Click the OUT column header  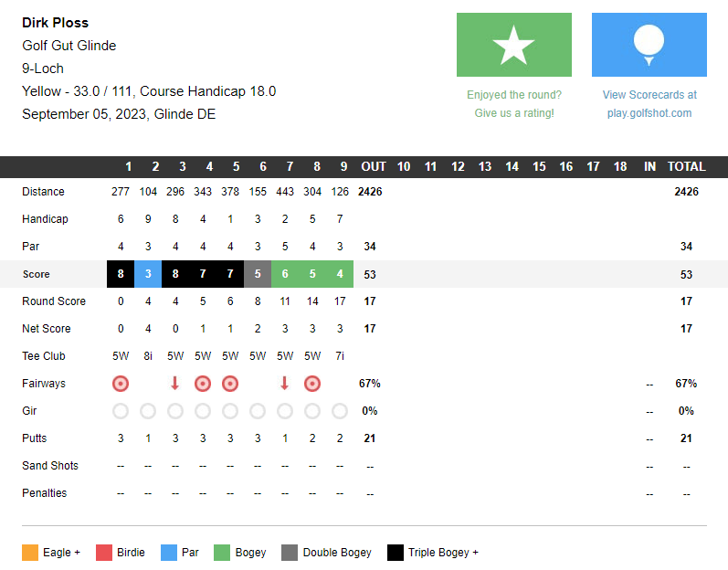374,166
